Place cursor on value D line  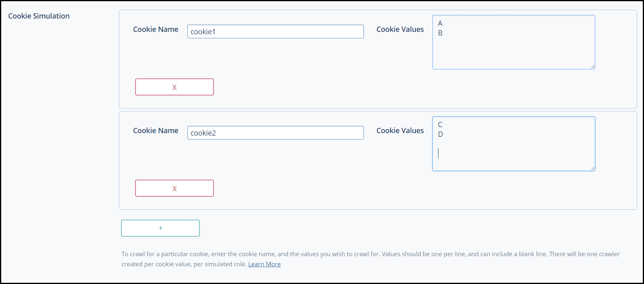pos(440,134)
